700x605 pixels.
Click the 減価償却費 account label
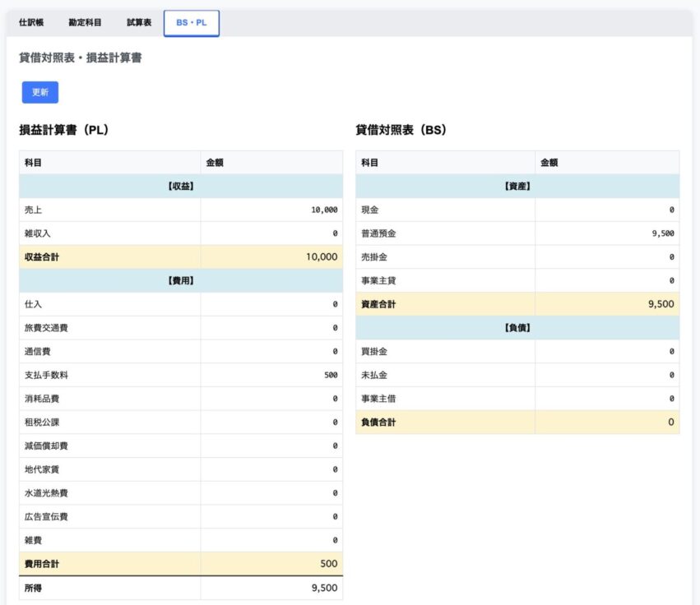[46, 446]
